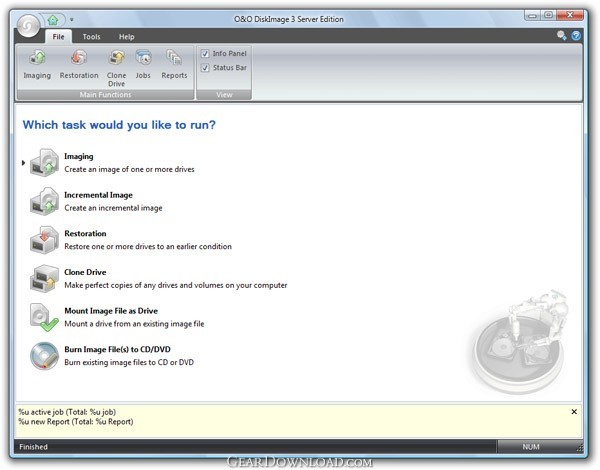Screen dimensions: 600x470
Task: Select the Clone Drive task heading
Action: pyautogui.click(x=85, y=272)
